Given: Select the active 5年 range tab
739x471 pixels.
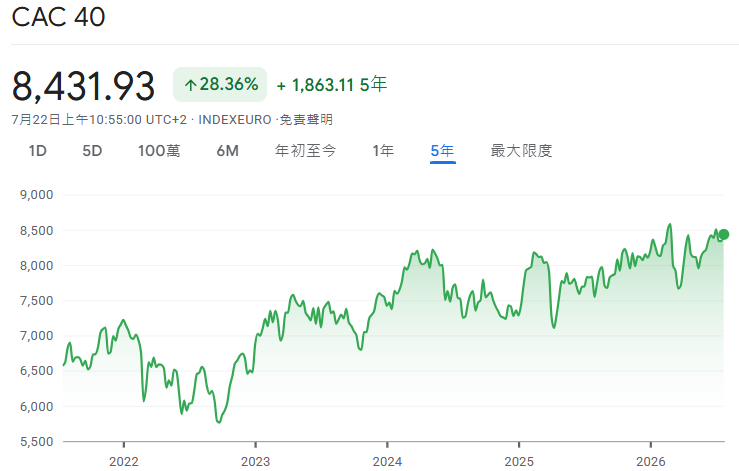Looking at the screenshot, I should coord(443,151).
